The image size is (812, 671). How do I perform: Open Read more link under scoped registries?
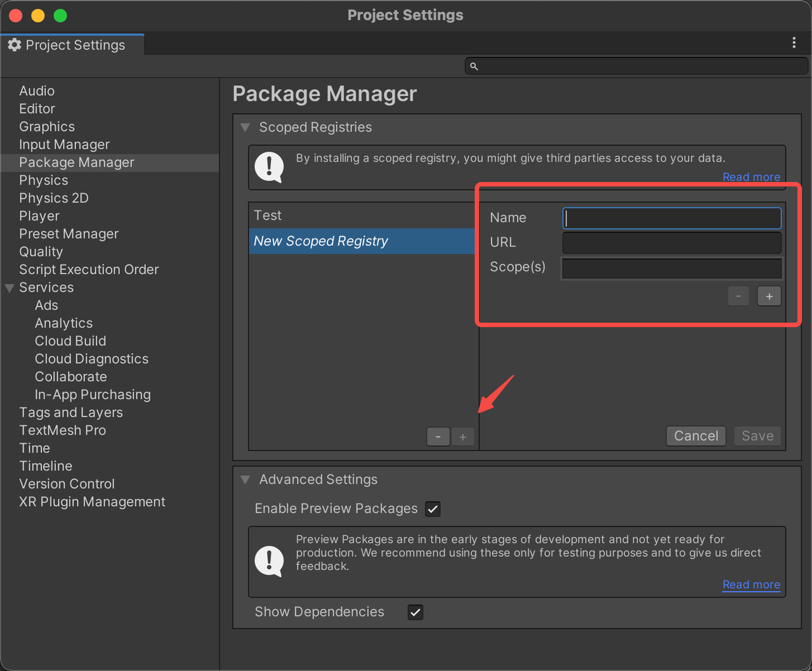[751, 177]
